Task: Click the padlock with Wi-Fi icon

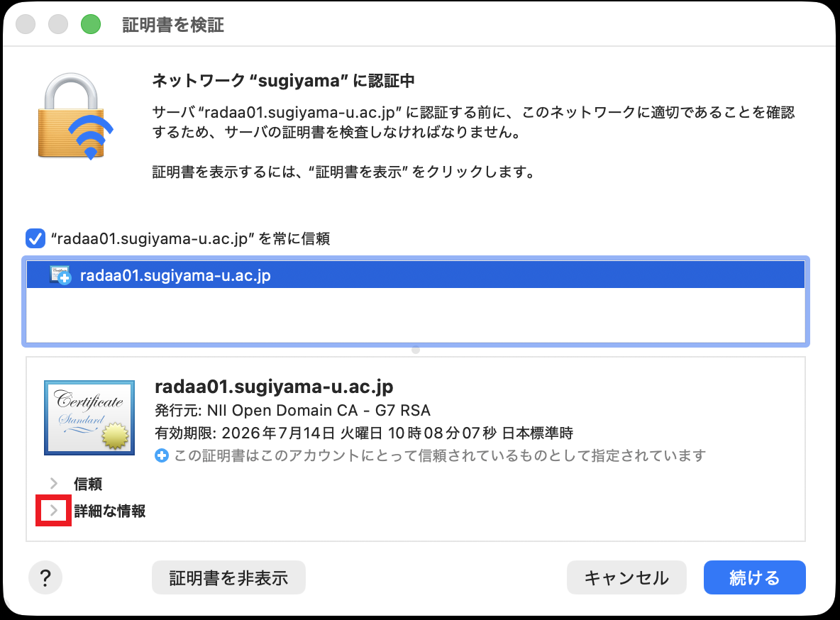Action: [75, 116]
